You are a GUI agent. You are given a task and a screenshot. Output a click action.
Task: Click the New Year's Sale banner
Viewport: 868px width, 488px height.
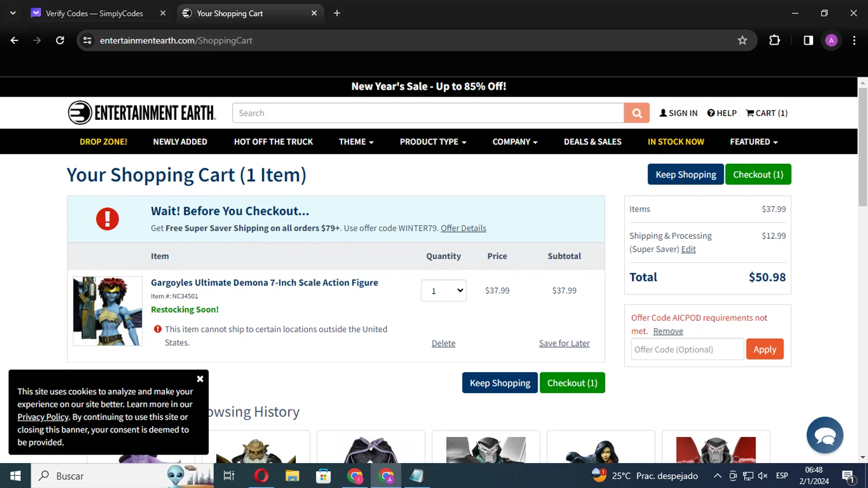pos(429,86)
